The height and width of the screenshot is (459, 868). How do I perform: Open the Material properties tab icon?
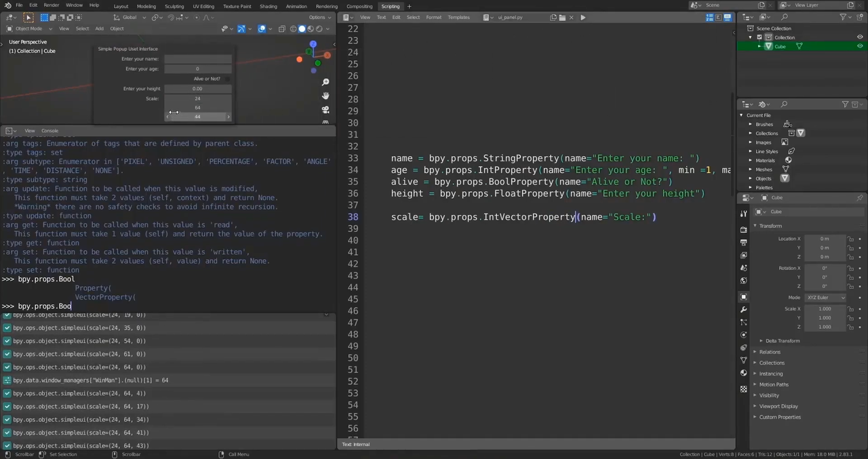744,373
